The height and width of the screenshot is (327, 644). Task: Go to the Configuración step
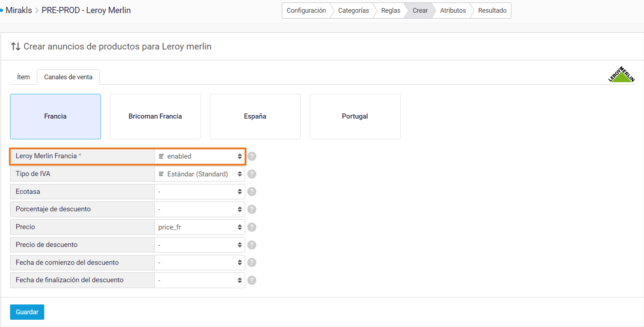click(306, 11)
